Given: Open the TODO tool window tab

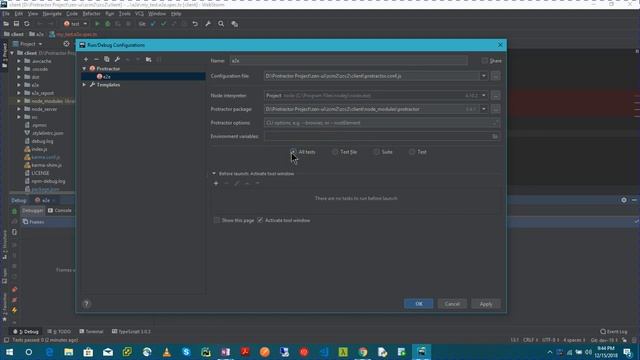Looking at the screenshot, I should (60, 331).
